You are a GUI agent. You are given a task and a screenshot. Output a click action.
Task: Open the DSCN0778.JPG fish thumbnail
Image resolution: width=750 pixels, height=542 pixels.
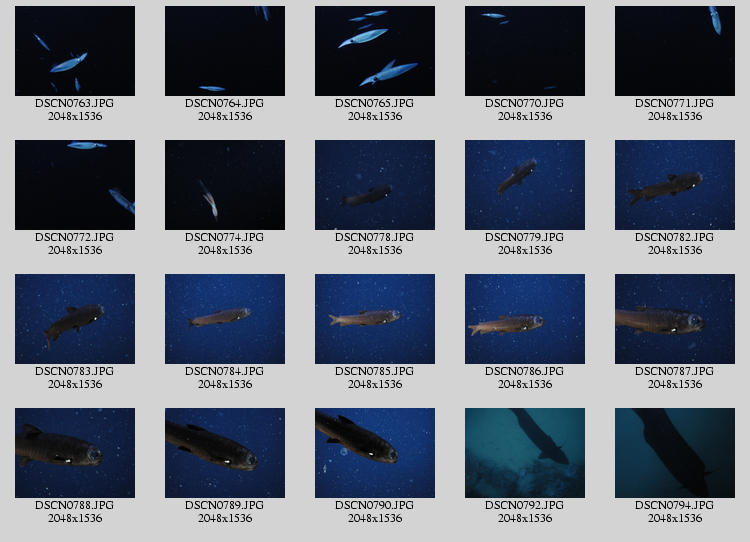[x=374, y=185]
